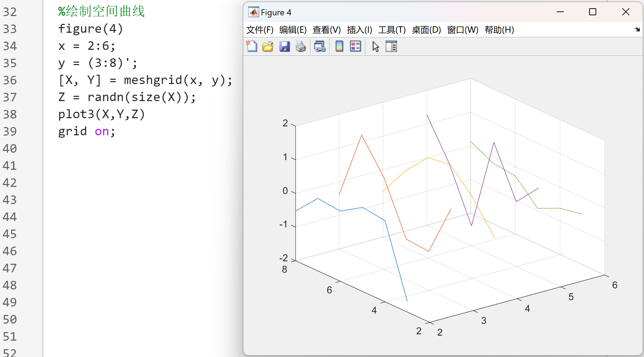
Task: Click line number 40 in the gutter
Action: pyautogui.click(x=10, y=148)
